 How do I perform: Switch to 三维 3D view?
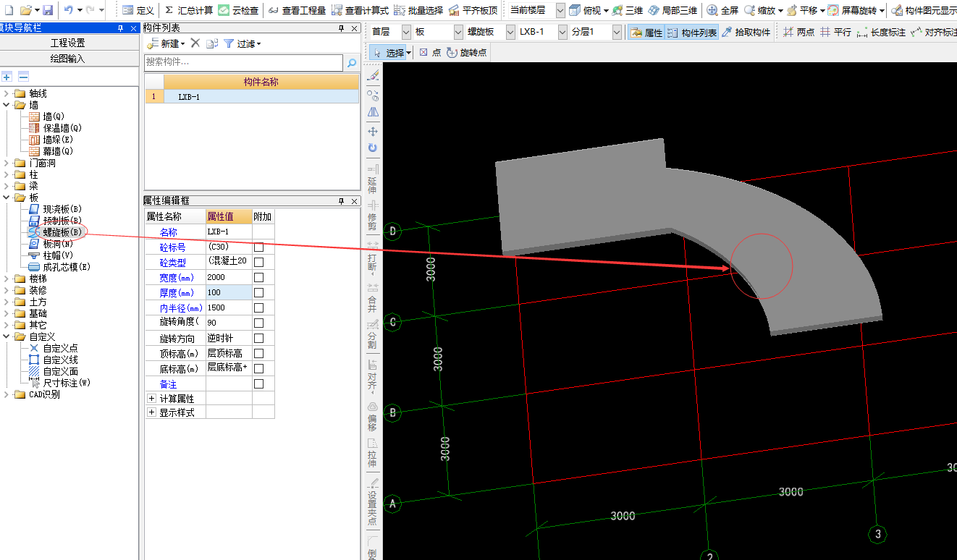tap(627, 10)
